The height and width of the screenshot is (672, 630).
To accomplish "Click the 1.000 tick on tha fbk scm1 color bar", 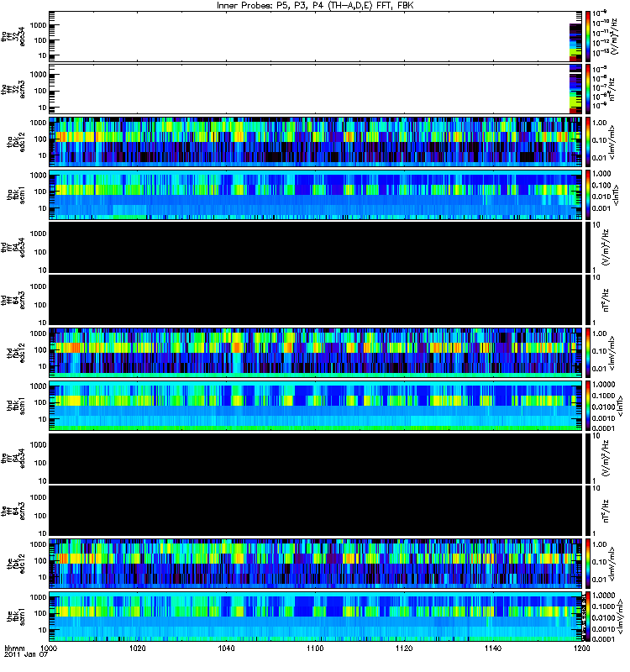I will click(x=601, y=174).
